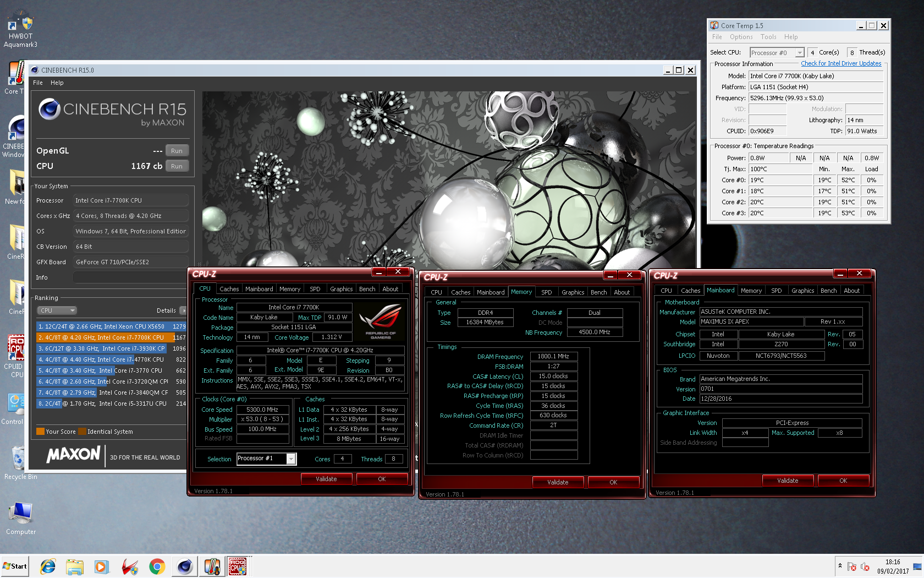
Task: Select Mainboard tab in leftmost CPU-Z window
Action: point(259,289)
